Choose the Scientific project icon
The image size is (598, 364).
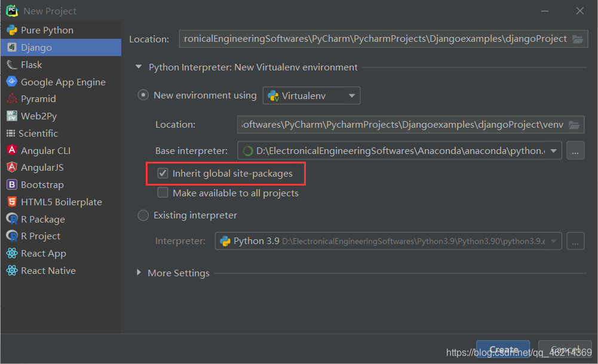click(11, 133)
